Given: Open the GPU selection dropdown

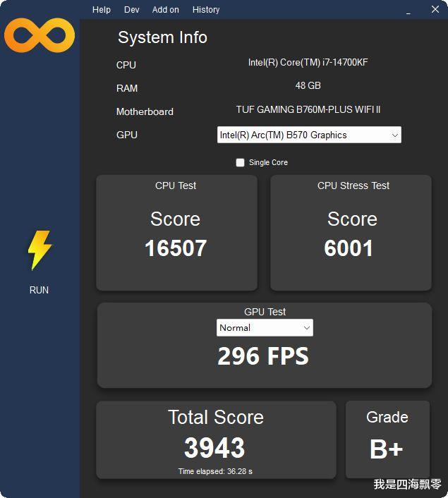Looking at the screenshot, I should tap(309, 135).
